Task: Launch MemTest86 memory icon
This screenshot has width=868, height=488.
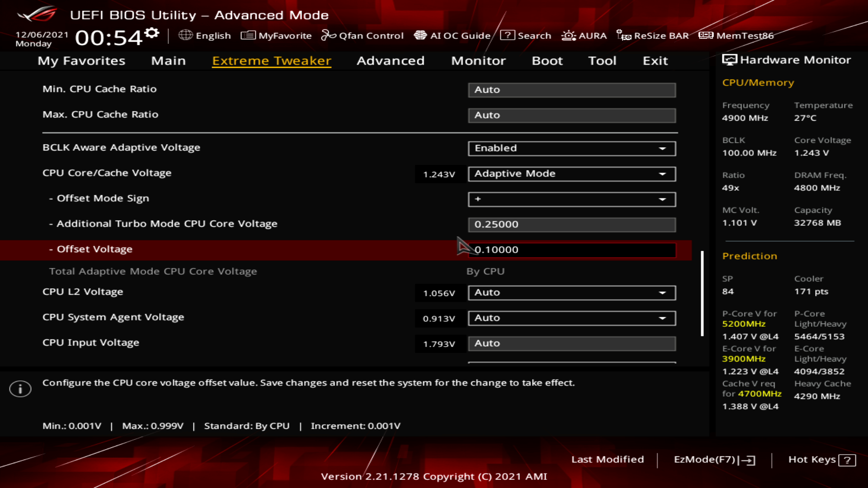Action: (706, 35)
